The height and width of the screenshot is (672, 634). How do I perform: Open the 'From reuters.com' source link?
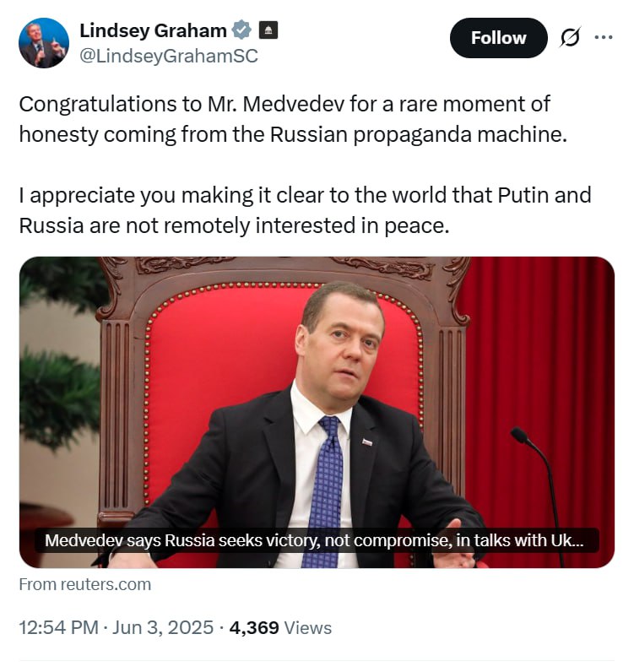click(85, 583)
